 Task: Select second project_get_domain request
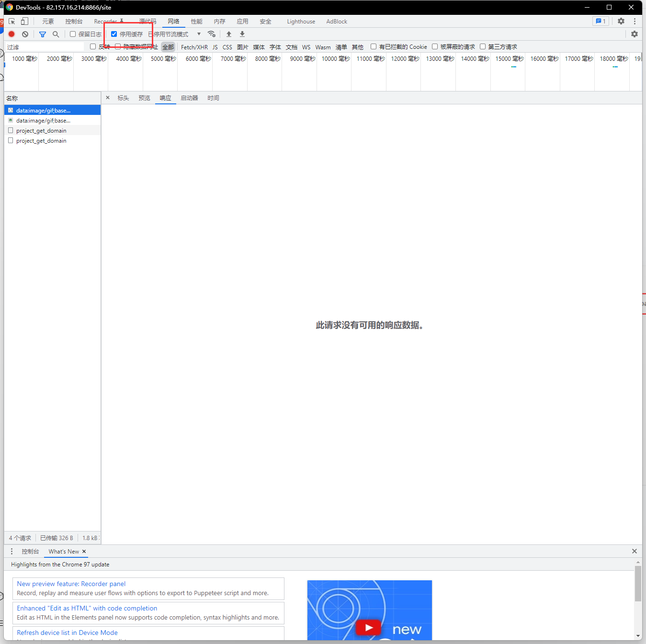pos(52,140)
